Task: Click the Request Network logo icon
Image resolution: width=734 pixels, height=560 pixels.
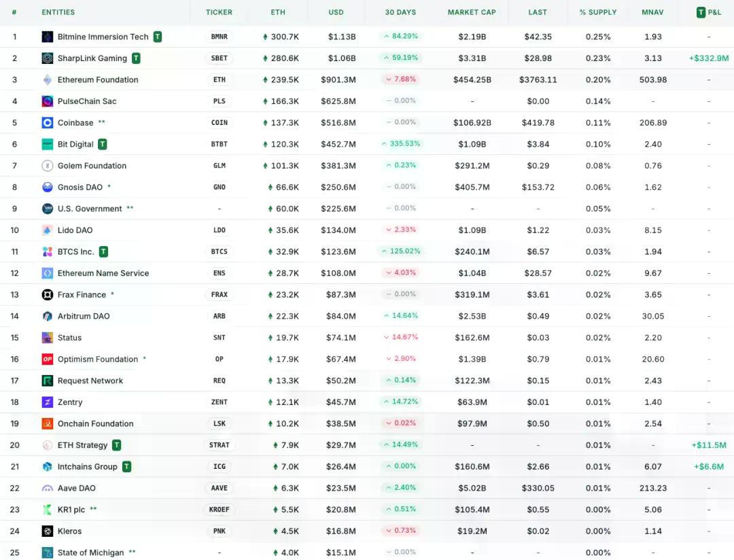Action: [x=48, y=381]
